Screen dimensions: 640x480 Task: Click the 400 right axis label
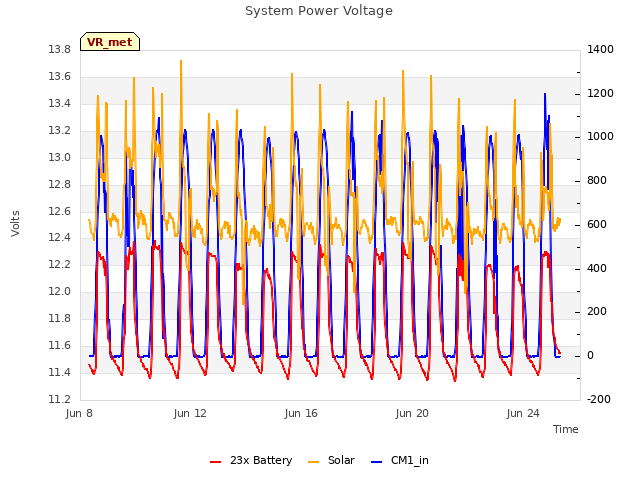[x=597, y=269]
